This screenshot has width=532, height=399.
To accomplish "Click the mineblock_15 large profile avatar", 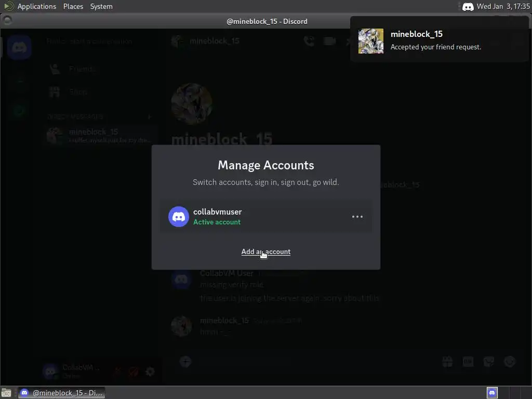I will 192,104.
